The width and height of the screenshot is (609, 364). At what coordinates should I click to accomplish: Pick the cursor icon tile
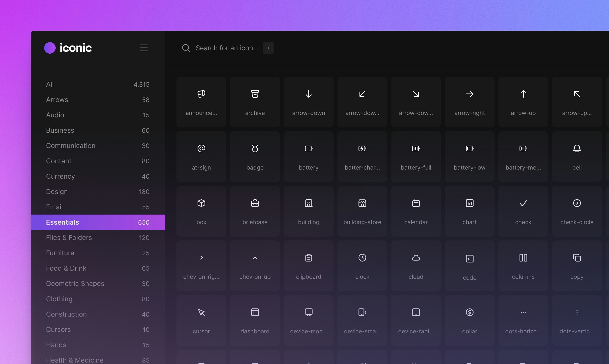click(201, 320)
